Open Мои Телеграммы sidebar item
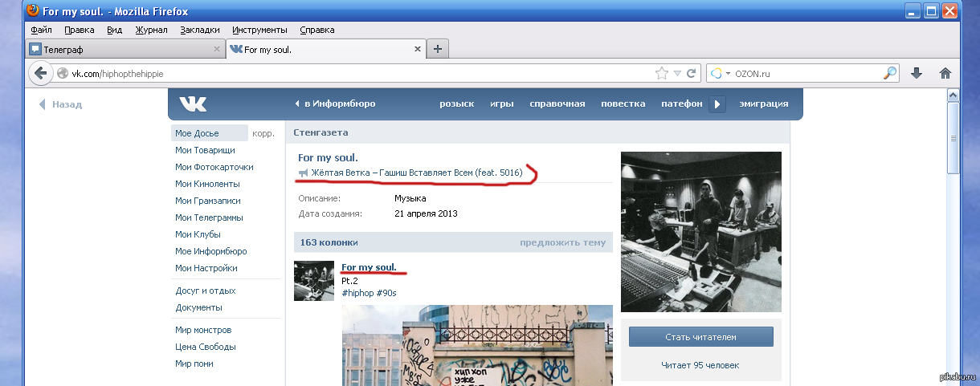Viewport: 980px width, 386px height. point(210,217)
